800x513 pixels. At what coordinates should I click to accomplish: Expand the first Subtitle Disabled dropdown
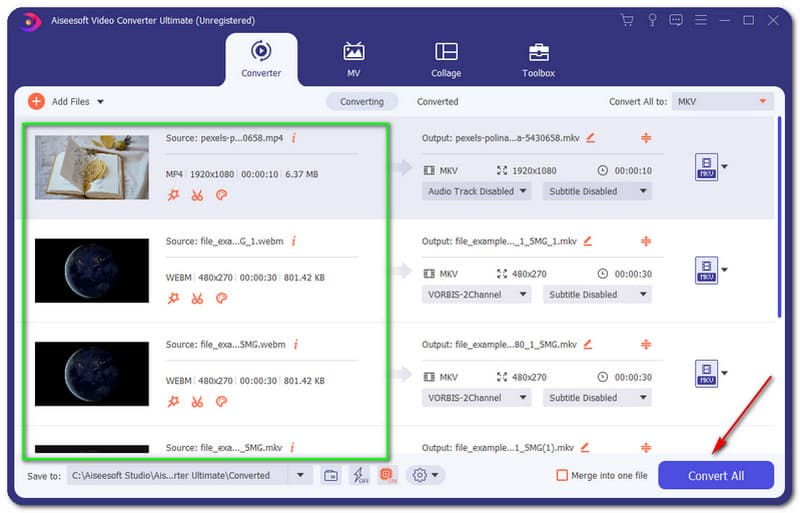pos(597,191)
